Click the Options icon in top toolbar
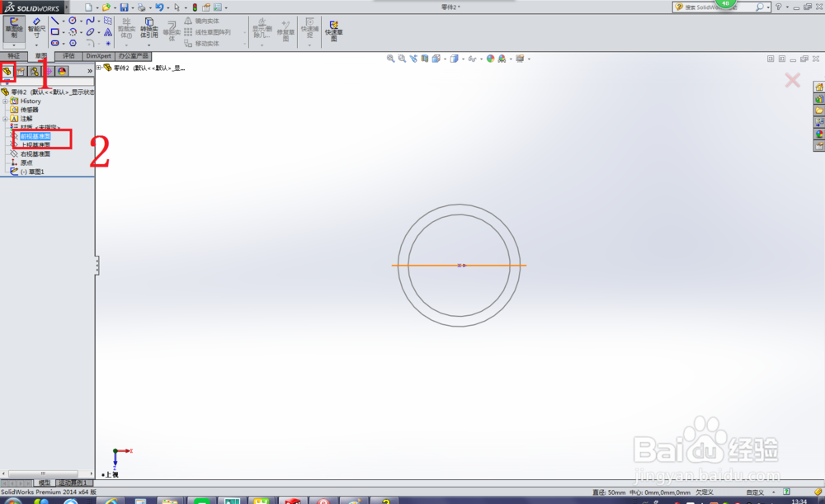The width and height of the screenshot is (825, 504). (x=218, y=7)
